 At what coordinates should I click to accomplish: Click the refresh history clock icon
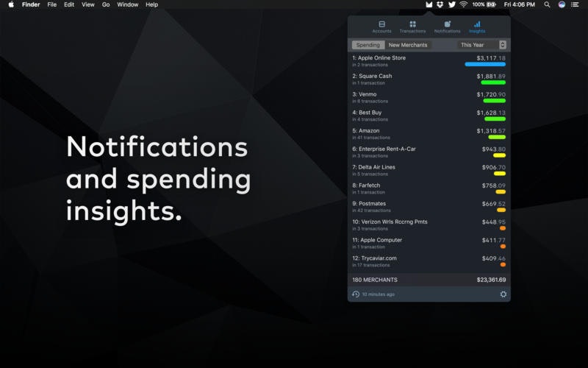[356, 294]
